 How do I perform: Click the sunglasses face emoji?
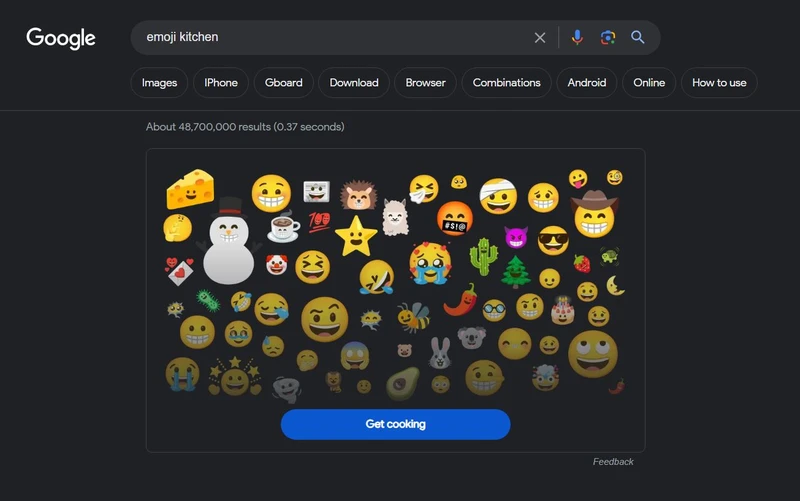pyautogui.click(x=553, y=241)
